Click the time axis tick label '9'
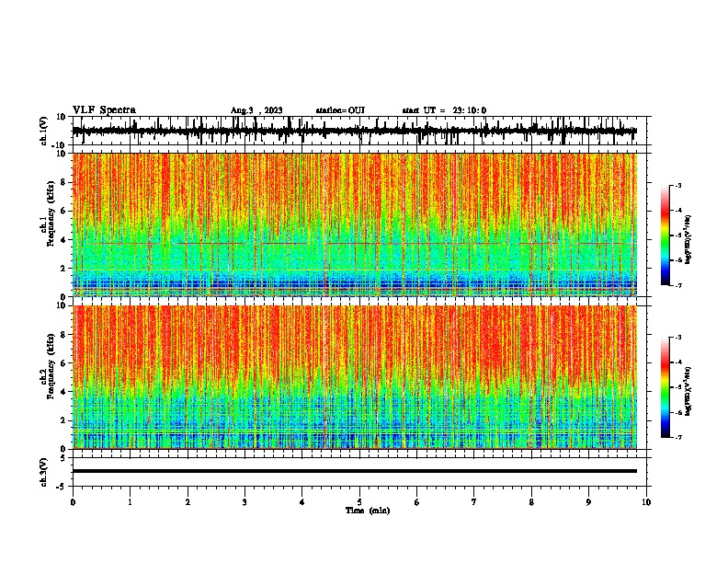 pyautogui.click(x=588, y=502)
